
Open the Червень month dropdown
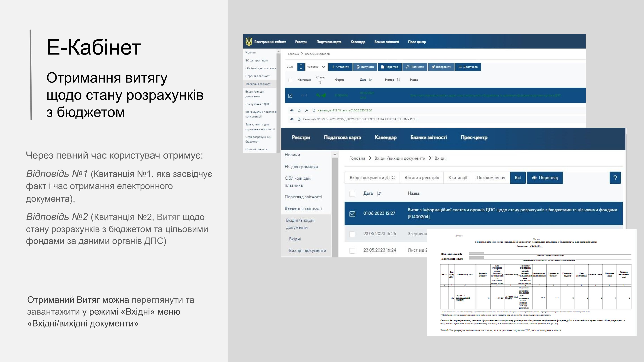pos(316,67)
